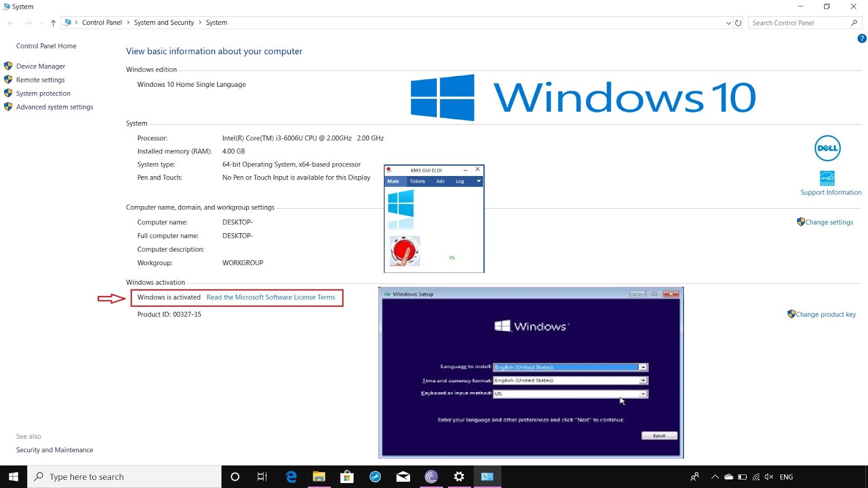
Task: Close the KMS GUI ELDI window
Action: [477, 170]
